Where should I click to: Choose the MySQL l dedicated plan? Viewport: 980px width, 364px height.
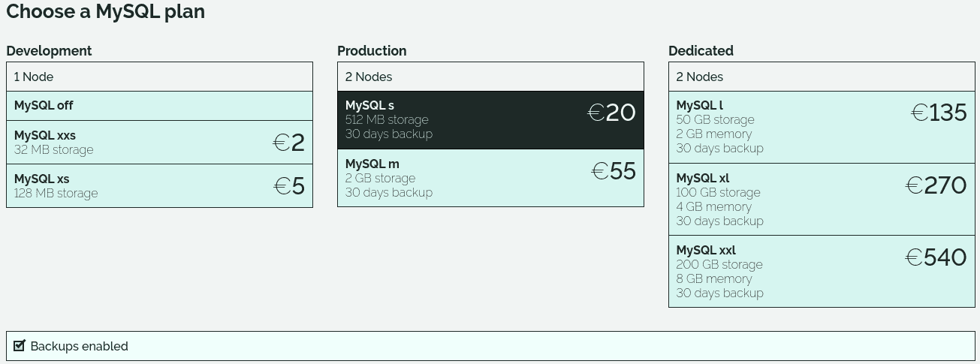pyautogui.click(x=822, y=127)
